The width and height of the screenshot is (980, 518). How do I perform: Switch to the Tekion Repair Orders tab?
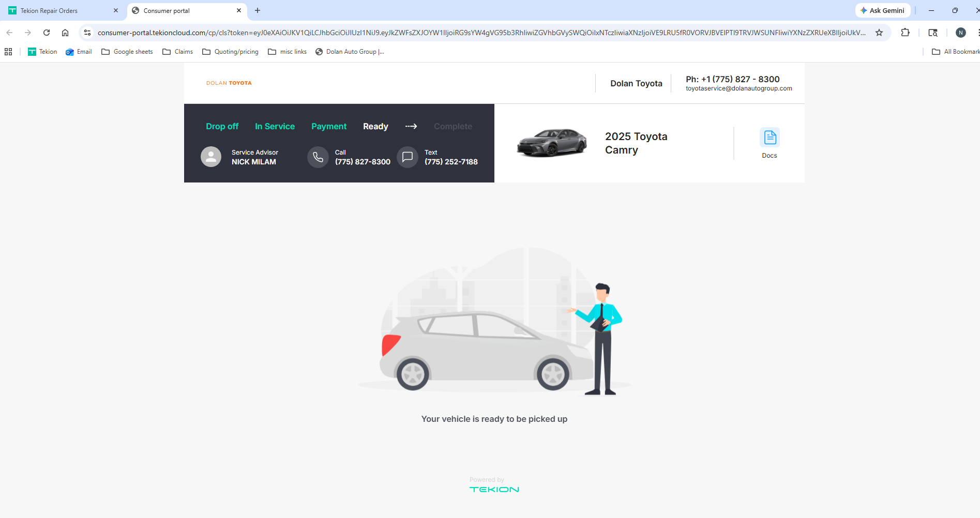(x=62, y=10)
